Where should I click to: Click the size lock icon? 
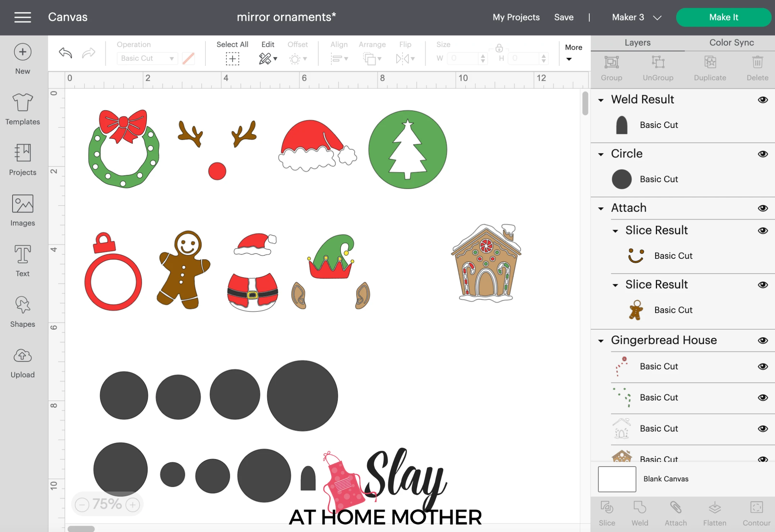point(499,48)
